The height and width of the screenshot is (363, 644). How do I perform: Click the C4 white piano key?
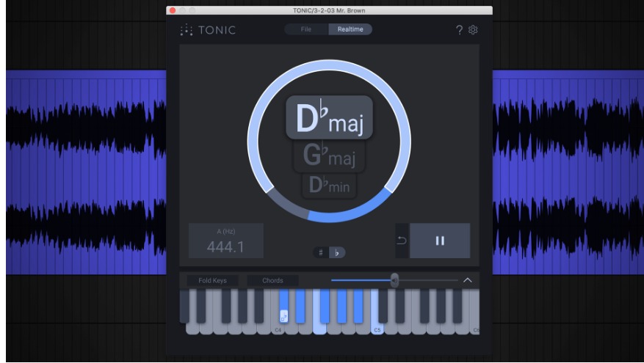point(278,329)
